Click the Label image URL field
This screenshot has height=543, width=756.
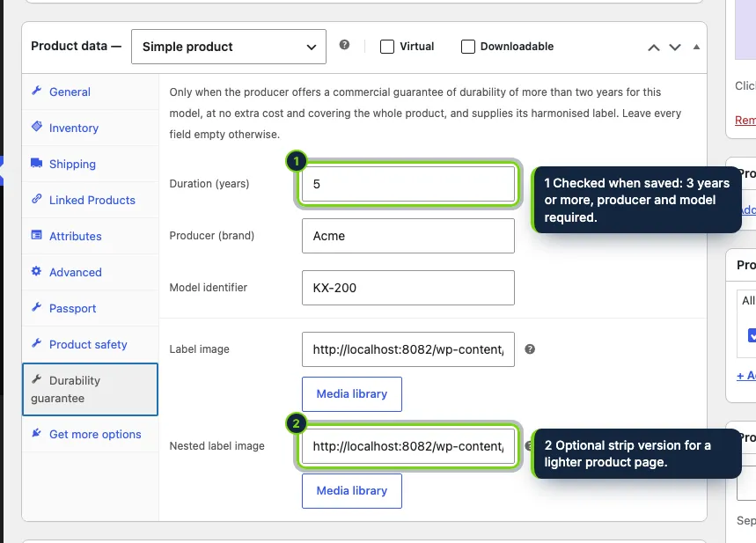pyautogui.click(x=408, y=349)
